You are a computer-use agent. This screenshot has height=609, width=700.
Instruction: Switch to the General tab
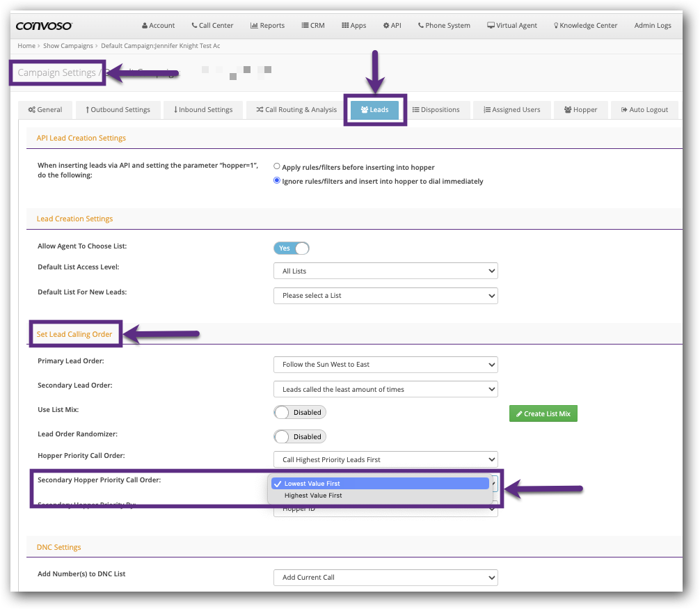(45, 110)
